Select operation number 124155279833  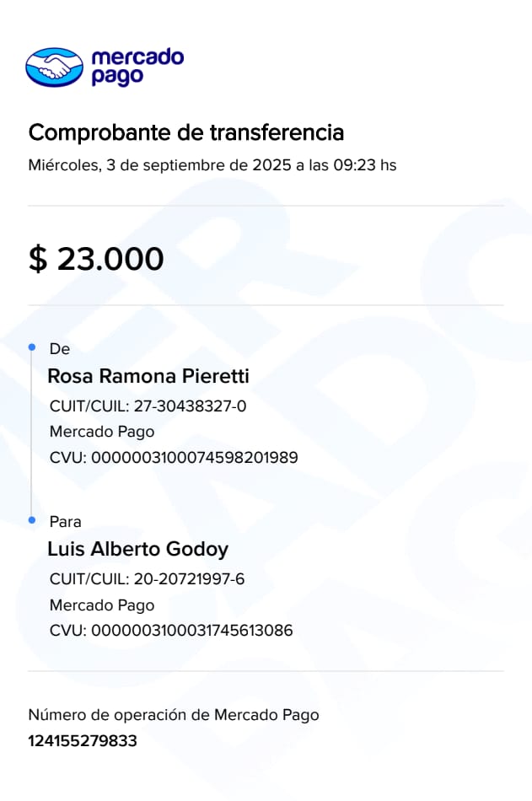(x=83, y=742)
